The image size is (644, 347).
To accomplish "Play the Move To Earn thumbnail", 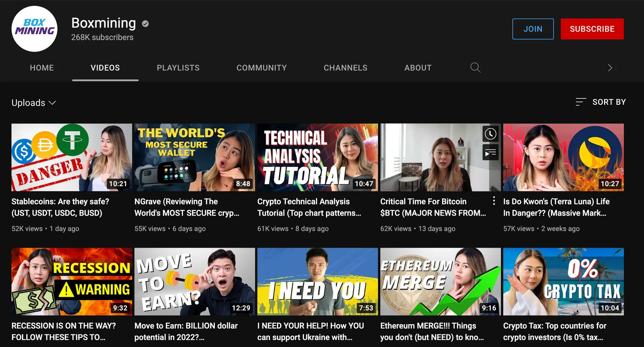I will click(x=195, y=281).
